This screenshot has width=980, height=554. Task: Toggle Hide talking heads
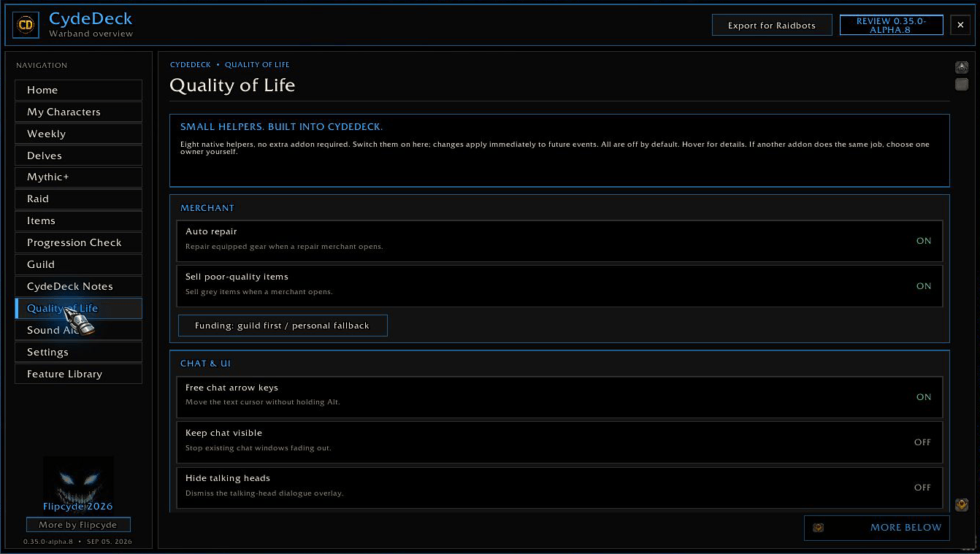559,488
